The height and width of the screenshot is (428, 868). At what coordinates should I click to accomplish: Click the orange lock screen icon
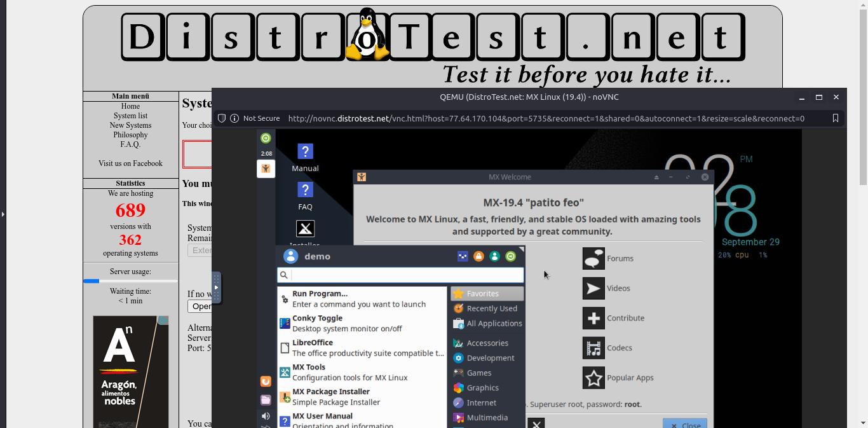(x=478, y=256)
